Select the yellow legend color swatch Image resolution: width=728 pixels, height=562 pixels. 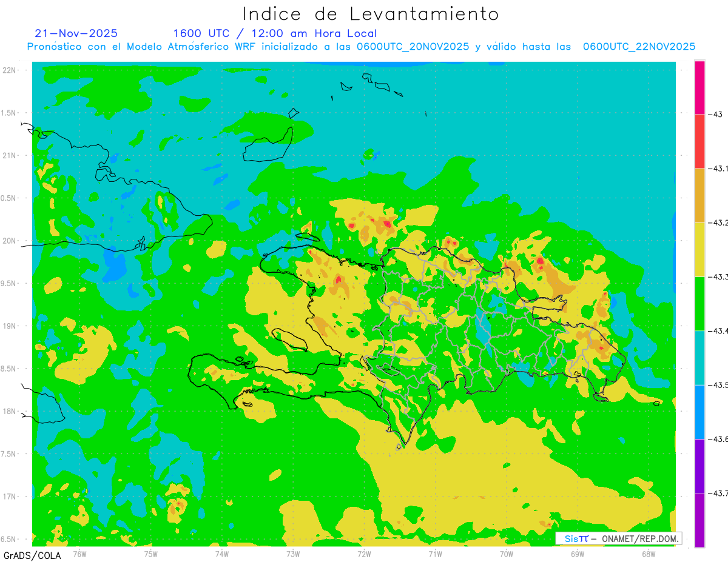pyautogui.click(x=699, y=249)
